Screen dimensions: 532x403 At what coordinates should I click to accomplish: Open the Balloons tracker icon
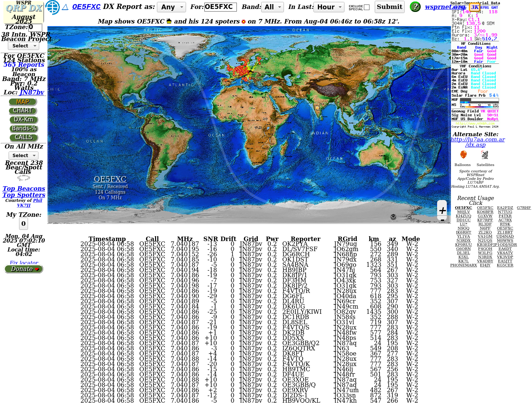point(463,155)
